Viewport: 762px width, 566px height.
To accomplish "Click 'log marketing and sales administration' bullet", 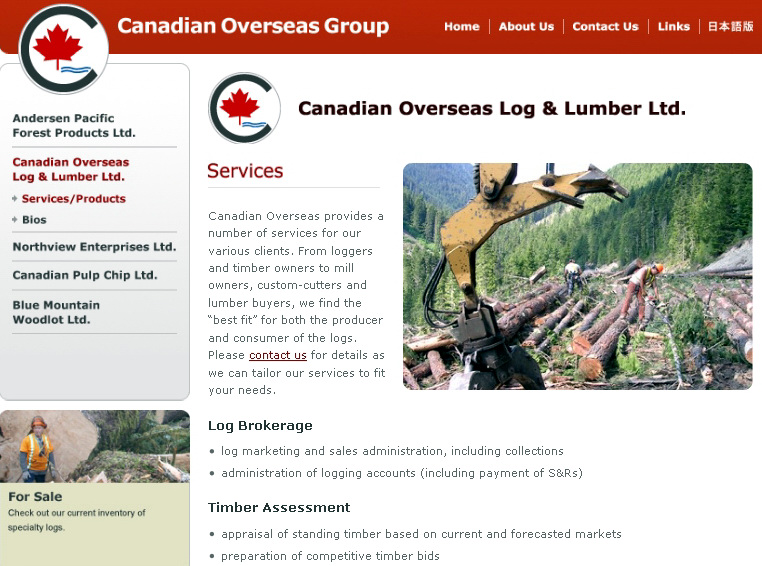I will tap(392, 451).
